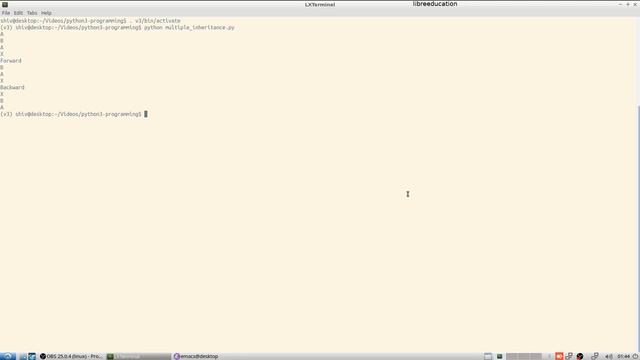This screenshot has height=360, width=640.
Task: Click the red recorder tray icon
Action: 559,356
